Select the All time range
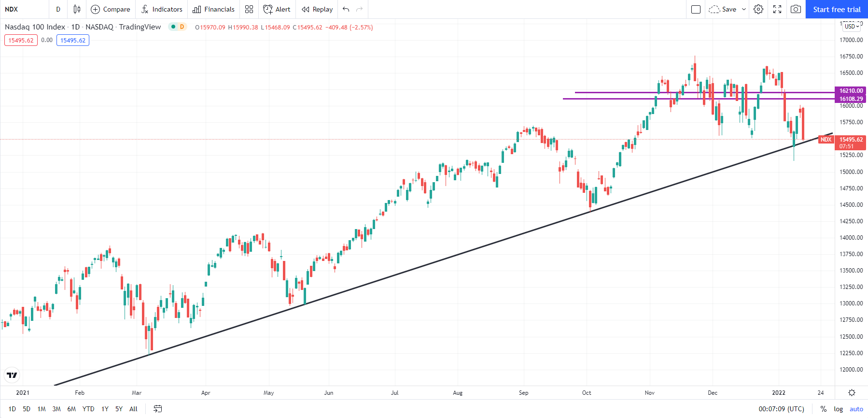This screenshot has height=418, width=868. point(134,409)
